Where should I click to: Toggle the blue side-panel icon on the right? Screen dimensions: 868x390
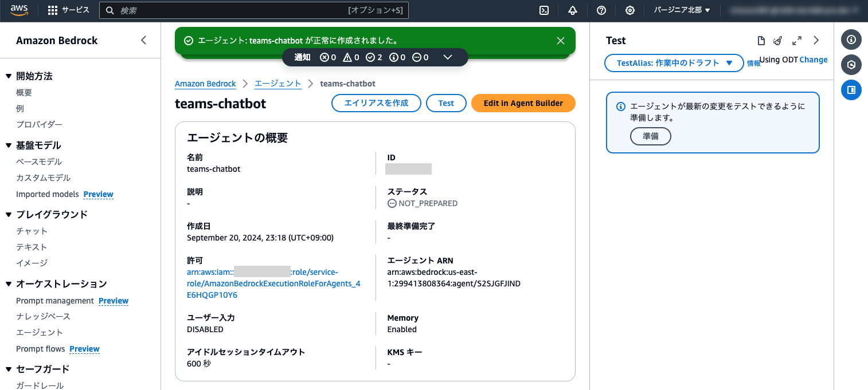pos(851,90)
